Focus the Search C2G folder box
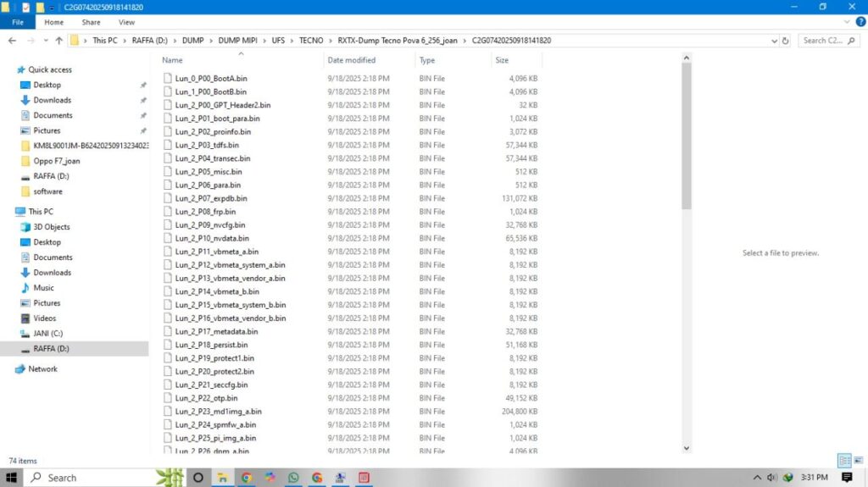868x487 pixels. (828, 41)
